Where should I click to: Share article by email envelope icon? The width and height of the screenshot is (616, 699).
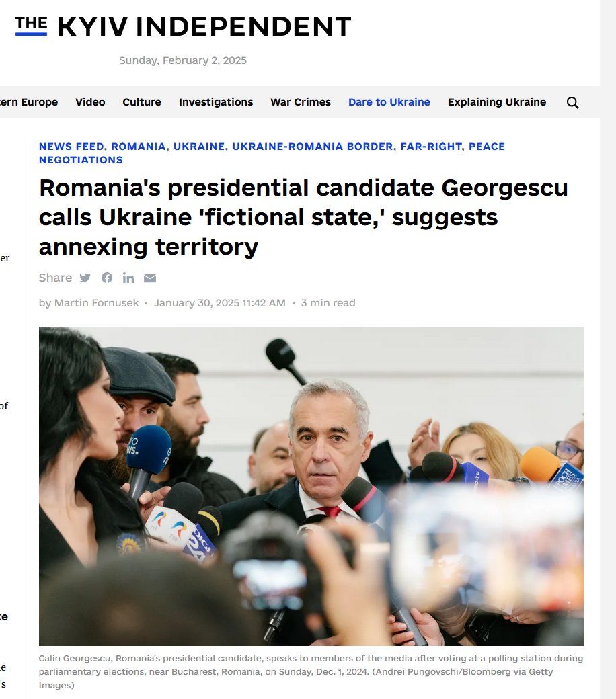[150, 278]
